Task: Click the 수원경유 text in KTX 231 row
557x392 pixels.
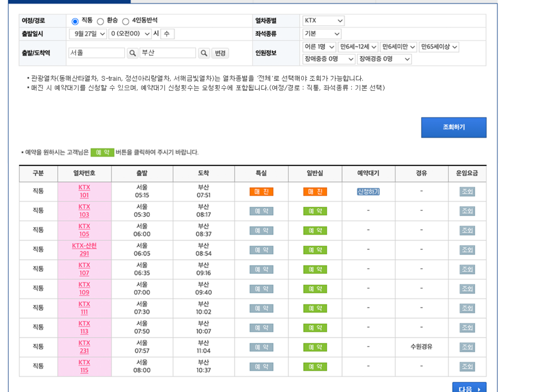Action: (x=421, y=347)
